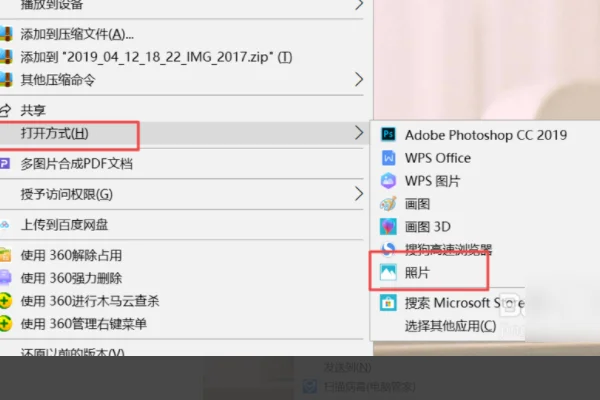Click the archive icon beside 添加到压缩文件(A)...
Image resolution: width=600 pixels, height=400 pixels.
pos(6,34)
